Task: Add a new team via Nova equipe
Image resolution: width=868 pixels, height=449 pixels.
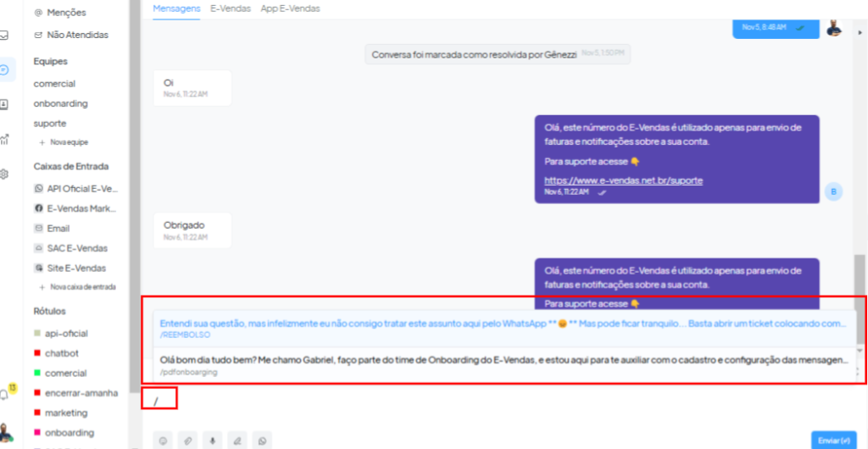Action: tap(63, 142)
